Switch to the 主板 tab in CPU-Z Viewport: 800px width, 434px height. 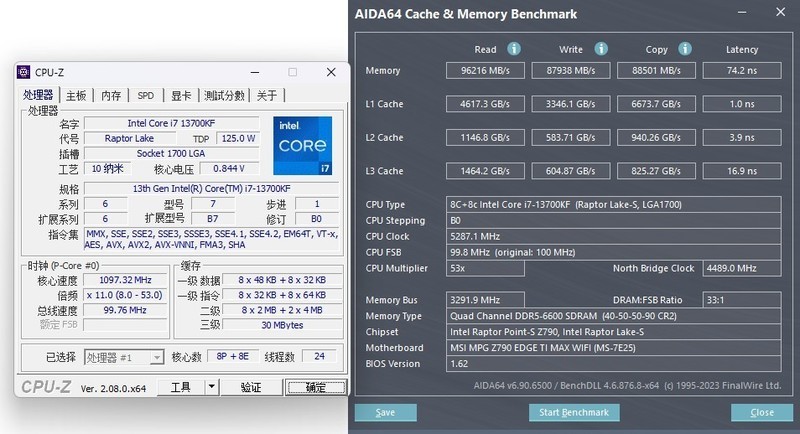pyautogui.click(x=76, y=95)
